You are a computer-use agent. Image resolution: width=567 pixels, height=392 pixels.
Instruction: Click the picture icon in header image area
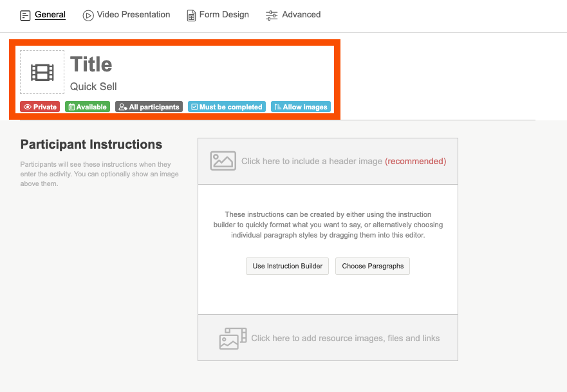point(223,161)
